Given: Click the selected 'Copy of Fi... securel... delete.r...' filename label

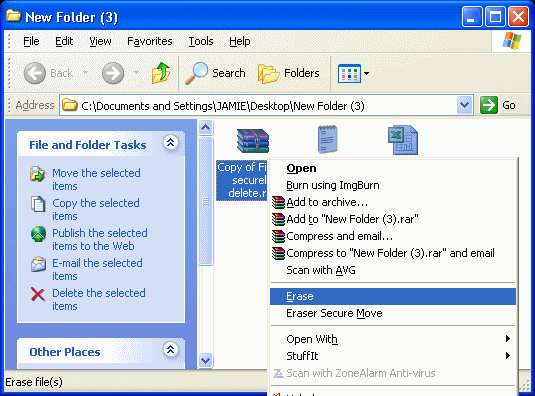Looking at the screenshot, I should [x=242, y=180].
